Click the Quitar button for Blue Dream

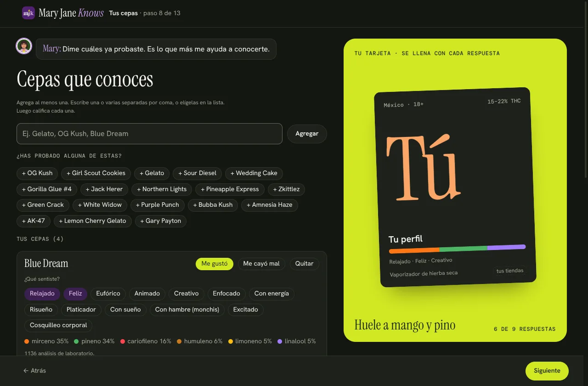coord(304,264)
